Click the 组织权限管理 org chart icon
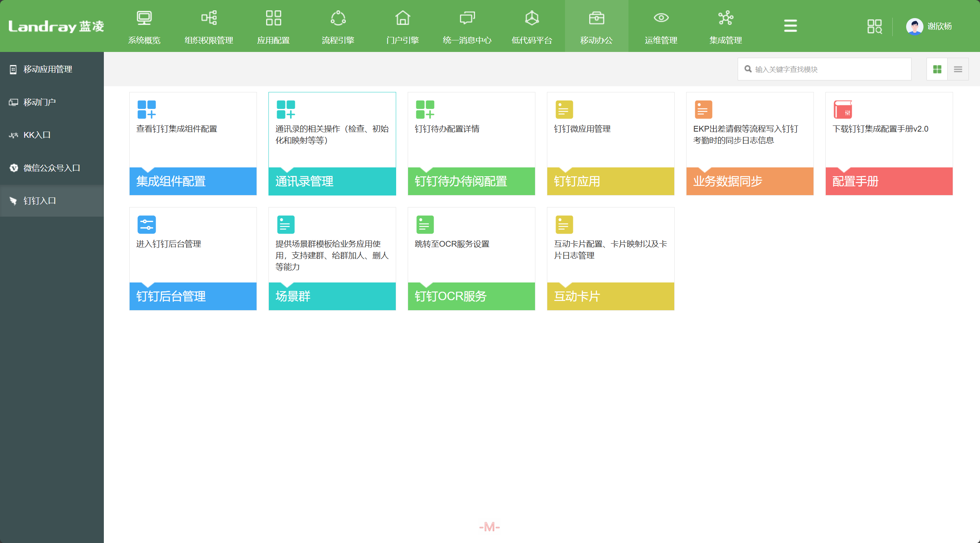980x543 pixels. coord(209,18)
